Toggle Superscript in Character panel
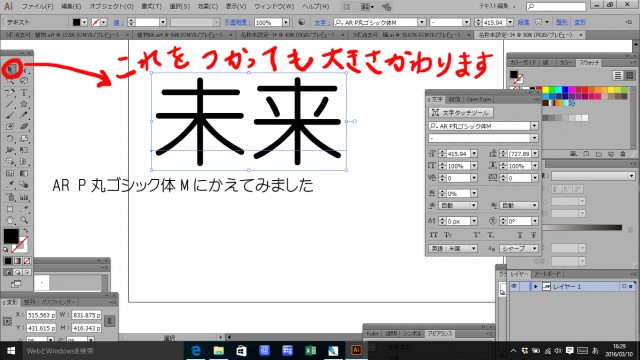640x360 pixels. coord(477,235)
